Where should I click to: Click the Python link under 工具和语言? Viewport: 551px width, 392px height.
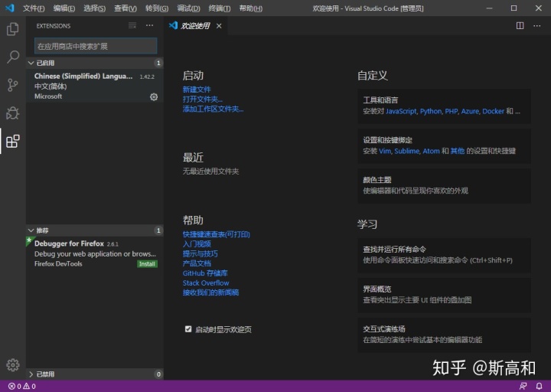(431, 112)
